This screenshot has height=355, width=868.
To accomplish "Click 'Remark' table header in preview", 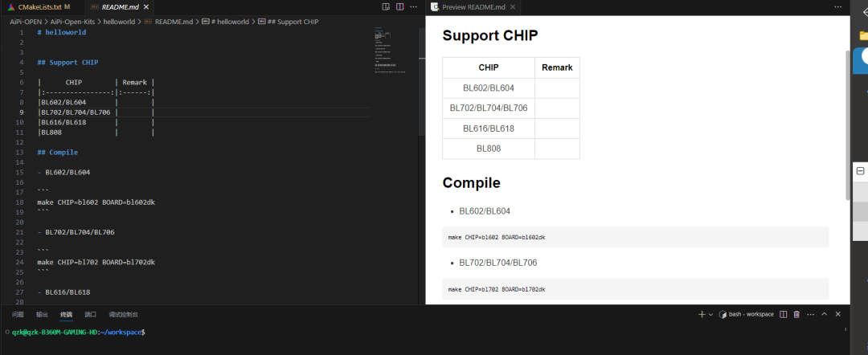I will (557, 67).
